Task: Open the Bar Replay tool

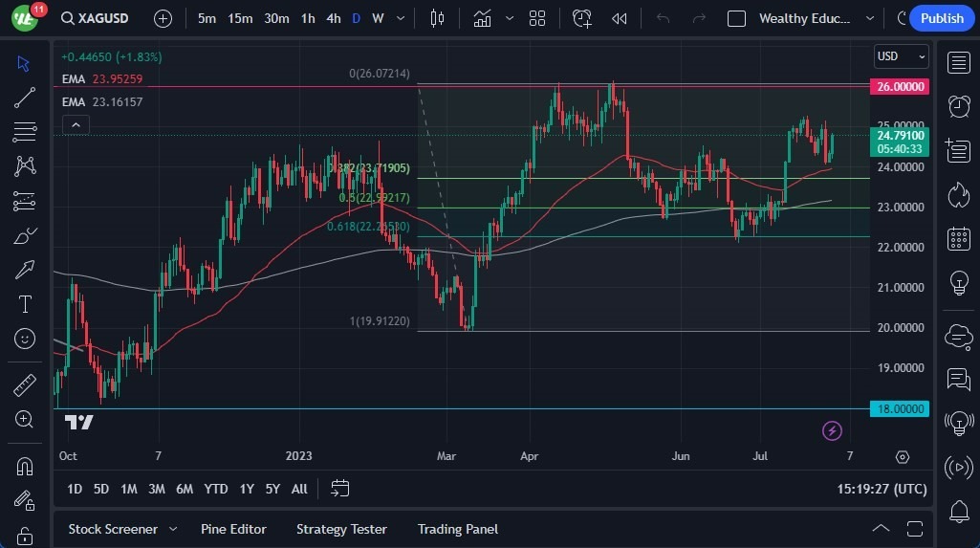Action: pos(619,18)
